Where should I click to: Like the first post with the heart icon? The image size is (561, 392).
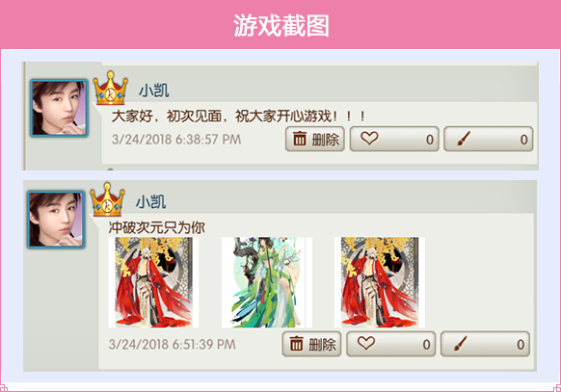tap(394, 139)
